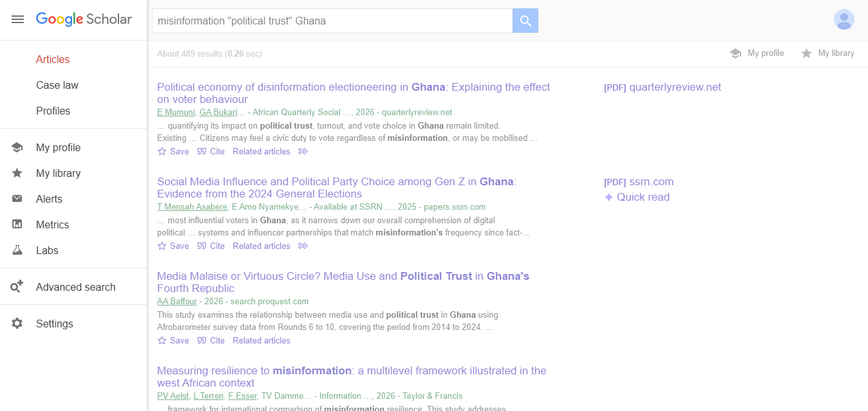Click '2026 - search.proquest.com' source text
The width and height of the screenshot is (868, 411).
click(256, 302)
